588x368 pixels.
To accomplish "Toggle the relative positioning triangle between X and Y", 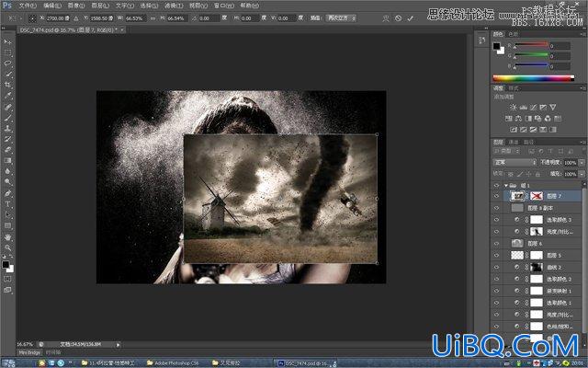I will (x=76, y=18).
